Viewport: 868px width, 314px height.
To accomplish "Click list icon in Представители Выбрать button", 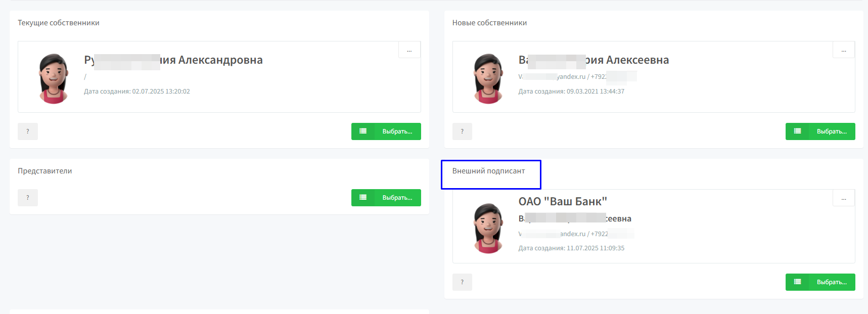I will pyautogui.click(x=363, y=198).
